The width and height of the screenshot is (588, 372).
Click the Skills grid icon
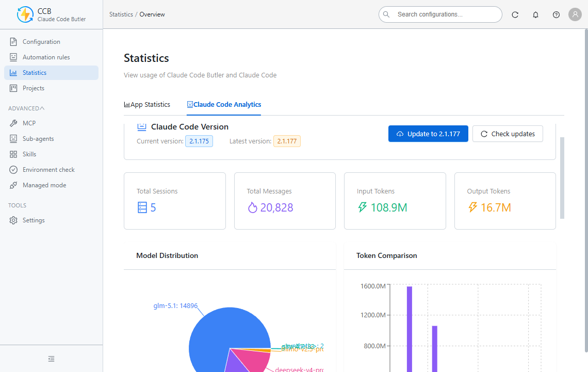[x=13, y=154]
